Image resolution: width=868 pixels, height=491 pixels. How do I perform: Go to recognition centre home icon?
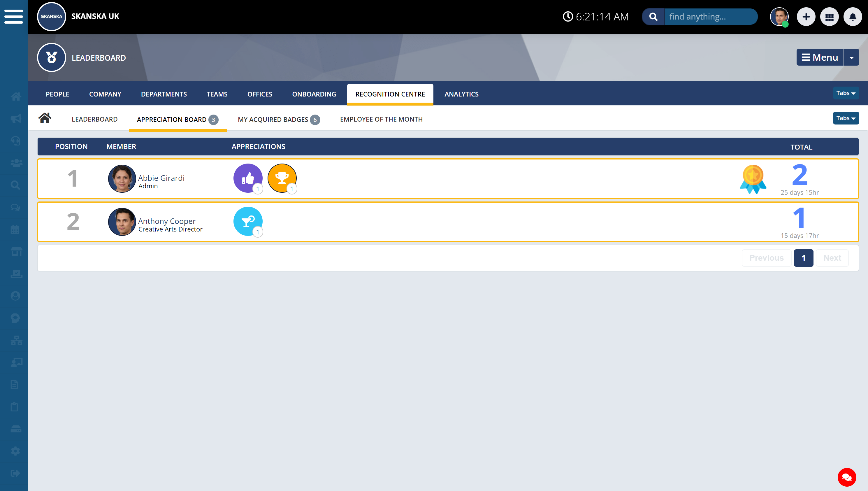(x=45, y=118)
